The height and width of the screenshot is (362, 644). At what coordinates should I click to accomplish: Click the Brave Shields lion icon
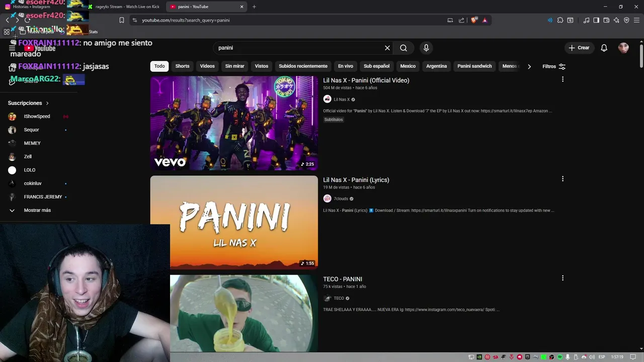474,20
